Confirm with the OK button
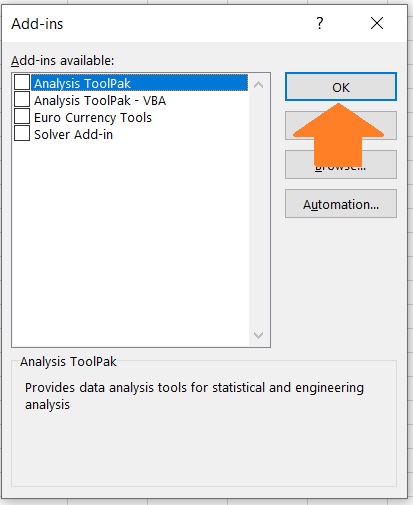This screenshot has height=505, width=413. coord(341,87)
